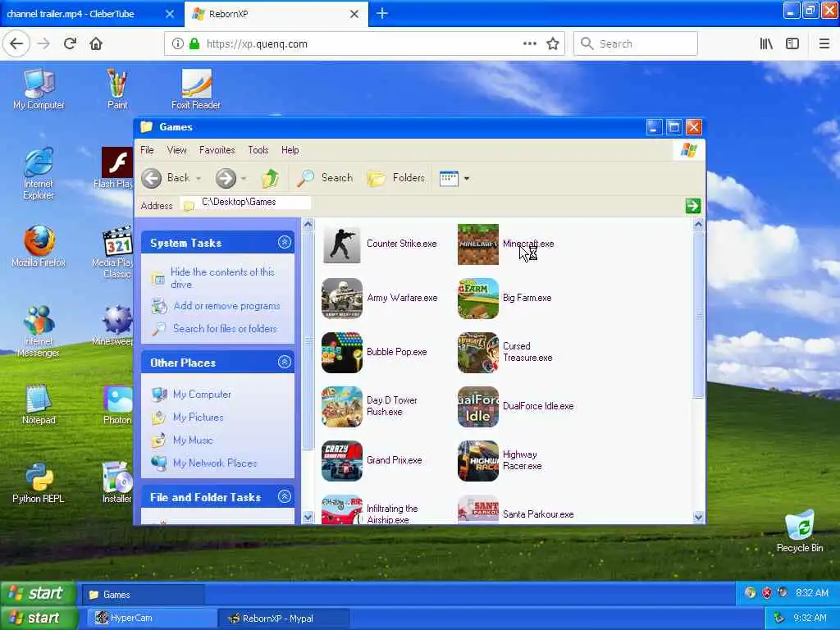Image resolution: width=840 pixels, height=630 pixels.
Task: Collapse the Other Places panel
Action: 285,362
